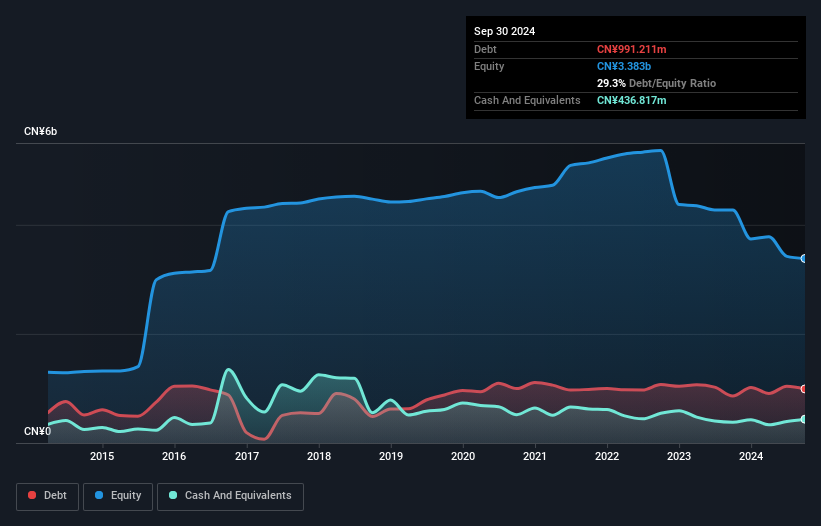This screenshot has height=526, width=821.
Task: Click the Debt endpoint marker on chart
Action: click(804, 389)
